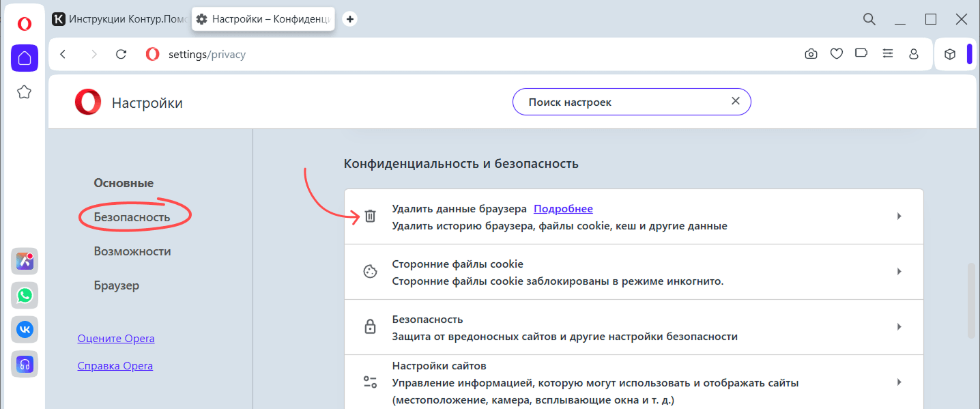Select Основные in settings menu
This screenshot has height=409, width=980.
(x=124, y=183)
